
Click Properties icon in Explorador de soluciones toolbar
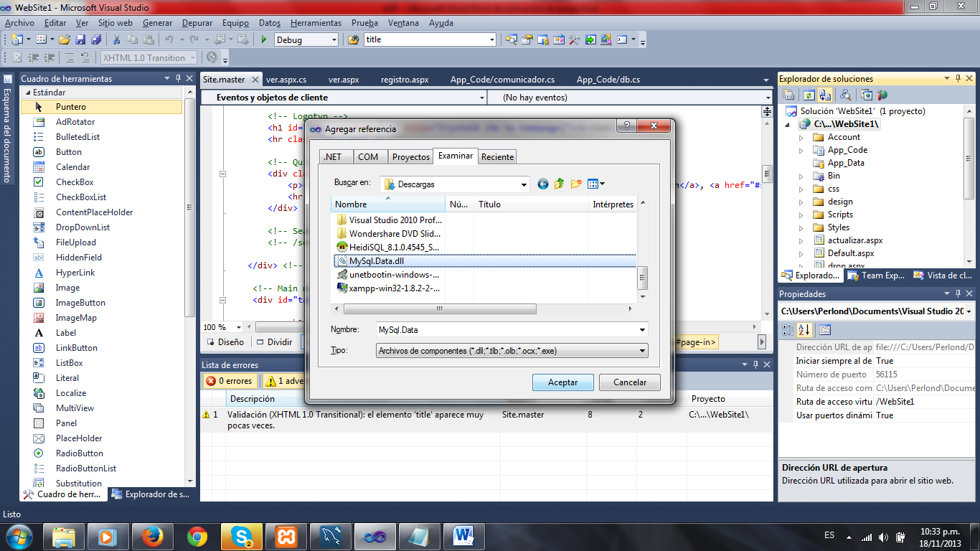(x=788, y=95)
